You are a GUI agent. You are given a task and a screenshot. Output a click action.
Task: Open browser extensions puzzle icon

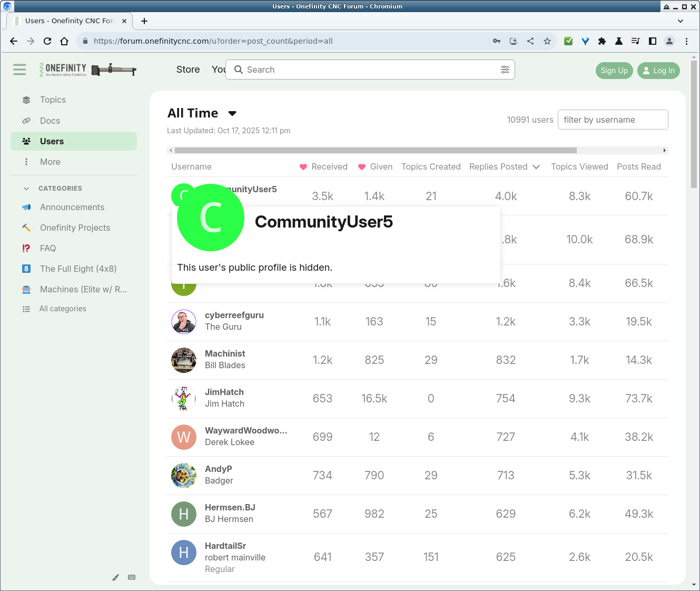[x=602, y=41]
